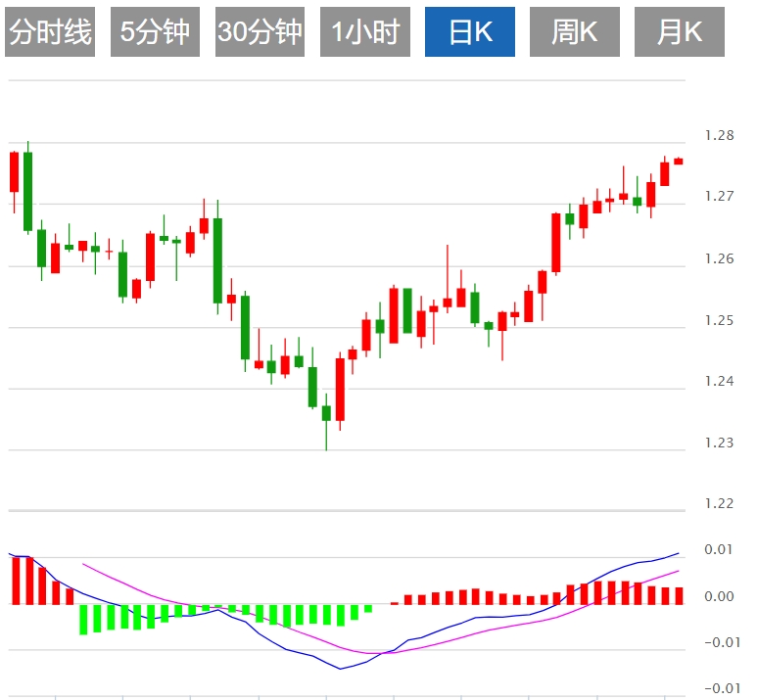758x700 pixels.
Task: Click the 1.22 price axis label
Action: (720, 504)
